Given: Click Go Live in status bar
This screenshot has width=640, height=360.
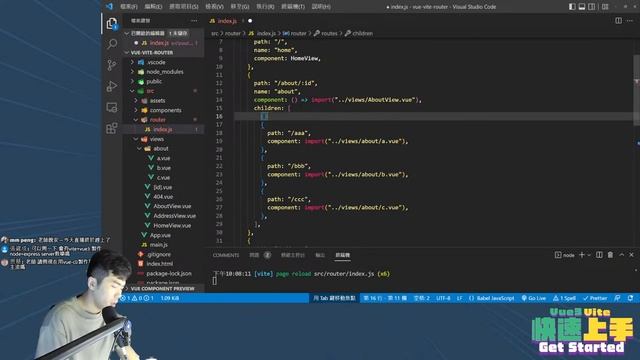Looking at the screenshot, I should coord(533,298).
